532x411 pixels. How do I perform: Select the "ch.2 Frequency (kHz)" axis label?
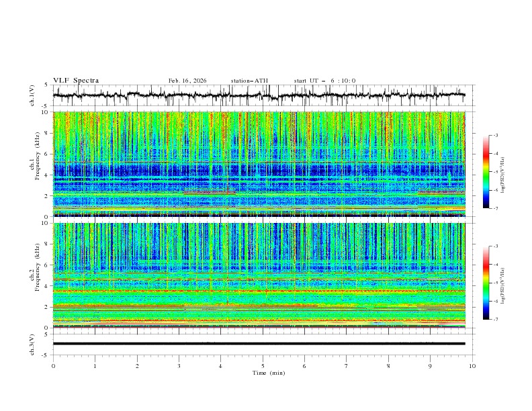pyautogui.click(x=35, y=267)
